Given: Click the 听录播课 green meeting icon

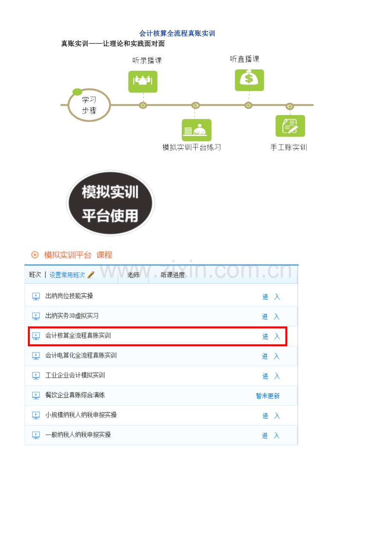Looking at the screenshot, I should click(x=143, y=81).
